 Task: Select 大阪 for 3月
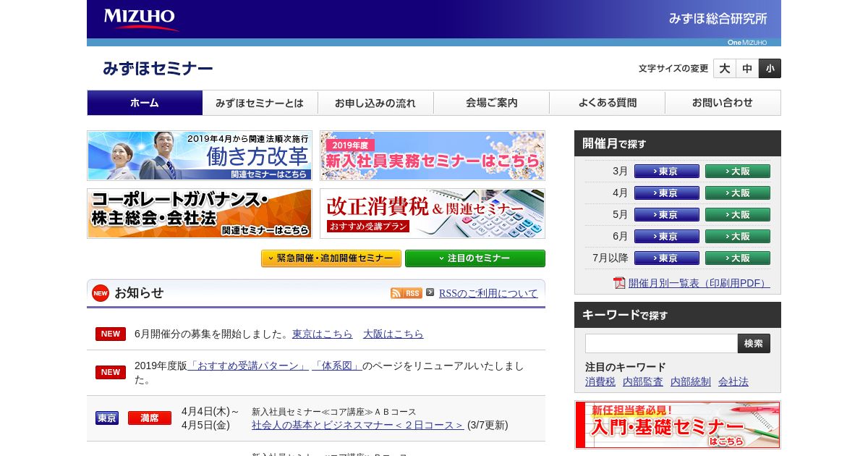pos(738,172)
